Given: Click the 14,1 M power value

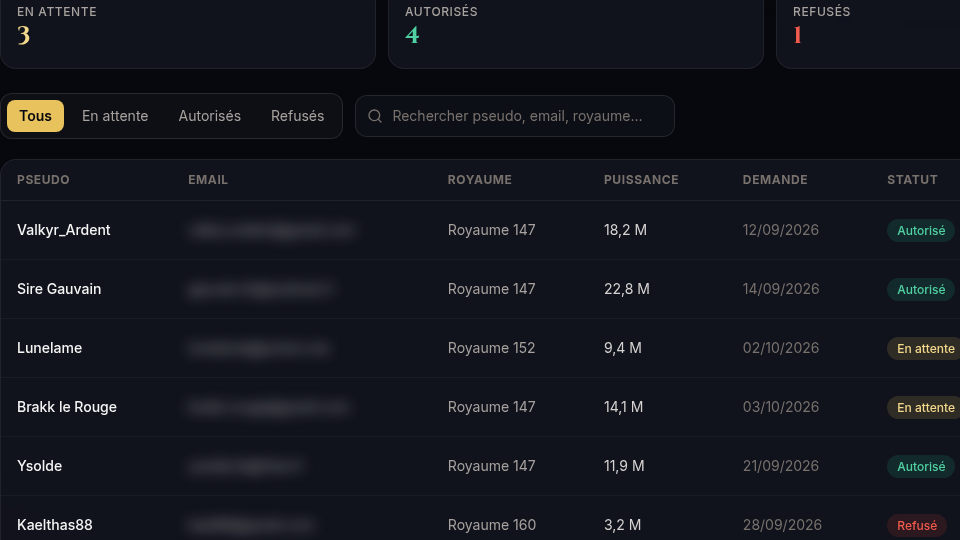Looking at the screenshot, I should click(x=623, y=407).
